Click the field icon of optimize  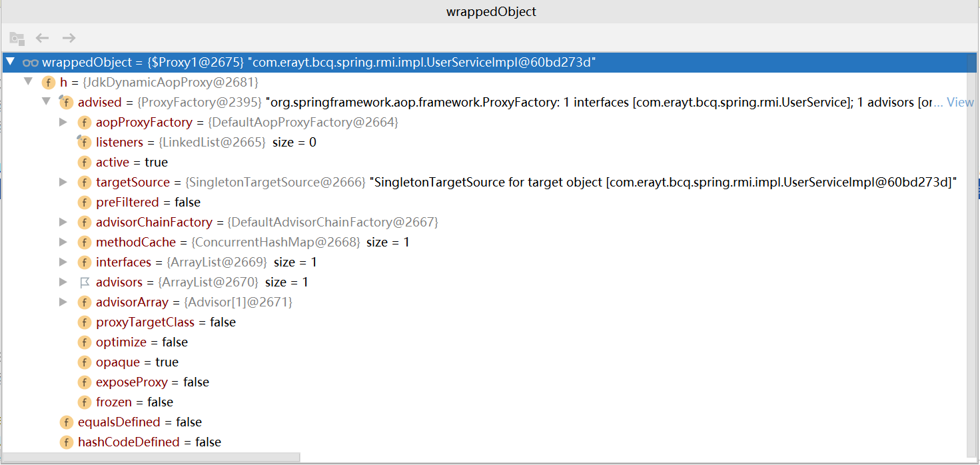coord(84,342)
